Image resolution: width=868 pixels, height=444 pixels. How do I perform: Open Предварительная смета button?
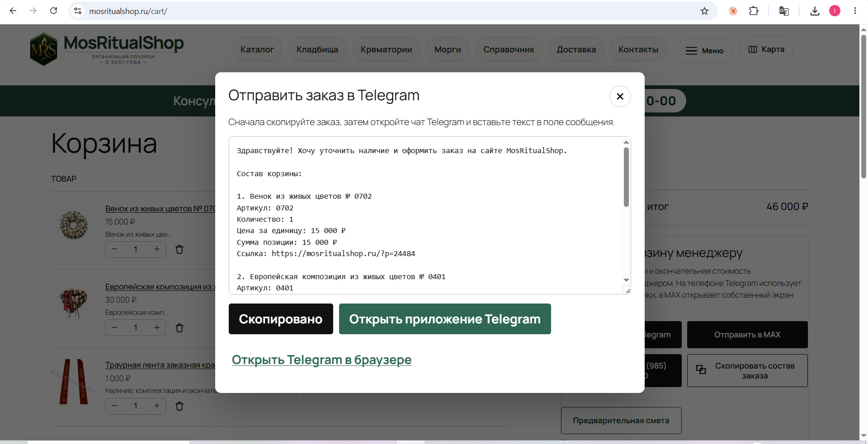(621, 421)
